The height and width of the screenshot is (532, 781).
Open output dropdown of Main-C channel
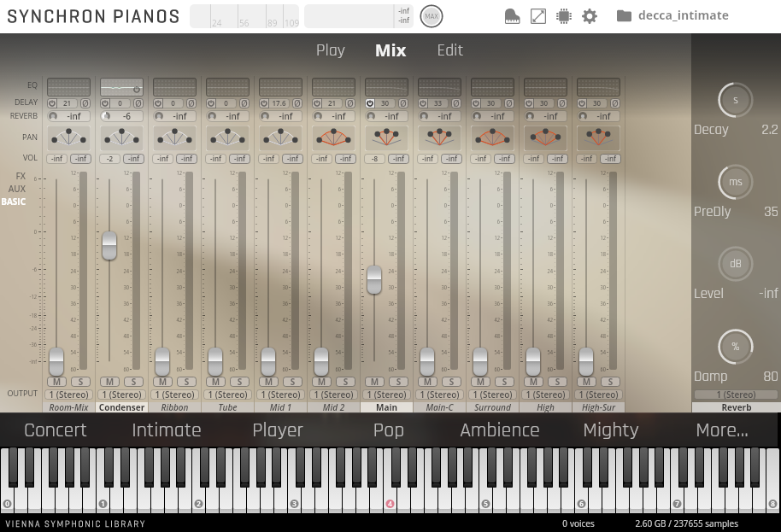439,395
